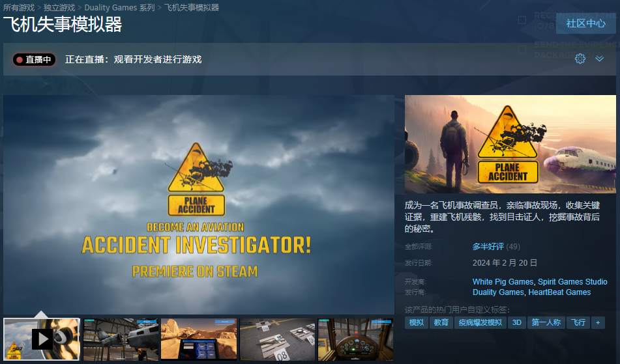Viewport: 620px width, 364px height.
Task: Select the 教育 tag
Action: point(441,322)
